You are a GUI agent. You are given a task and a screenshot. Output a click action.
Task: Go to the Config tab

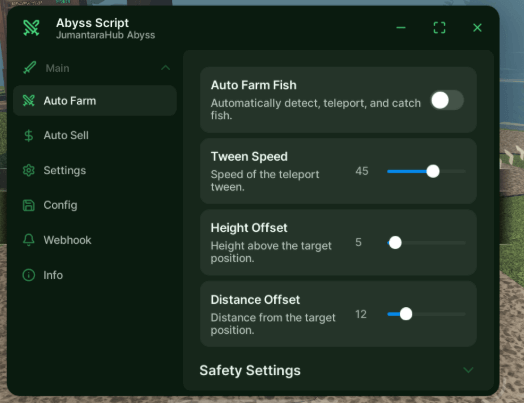[95, 205]
